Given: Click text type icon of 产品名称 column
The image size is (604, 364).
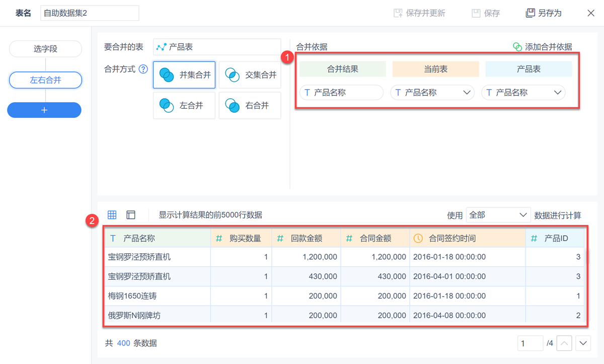Looking at the screenshot, I should [x=113, y=239].
